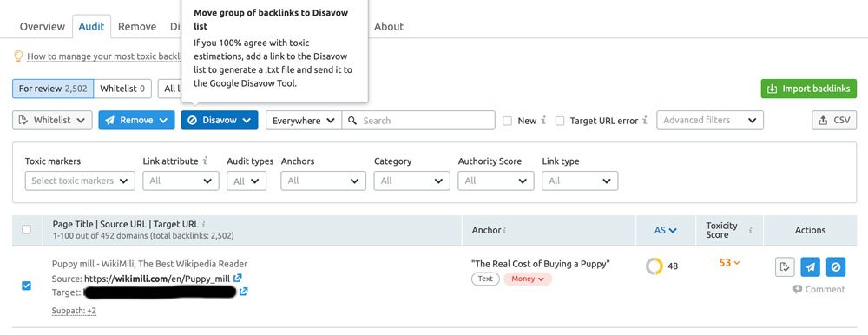
Task: Tick the Target URL error checkbox
Action: pyautogui.click(x=560, y=121)
